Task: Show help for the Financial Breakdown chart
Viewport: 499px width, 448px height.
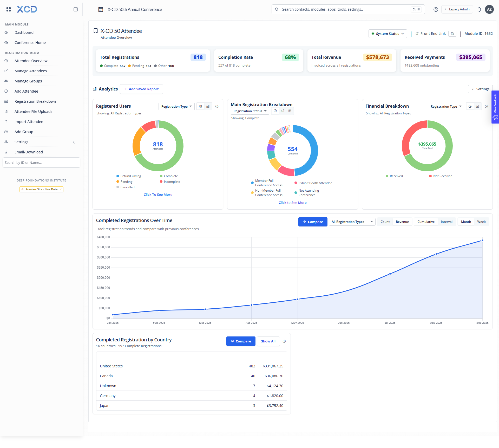Action: (486, 106)
